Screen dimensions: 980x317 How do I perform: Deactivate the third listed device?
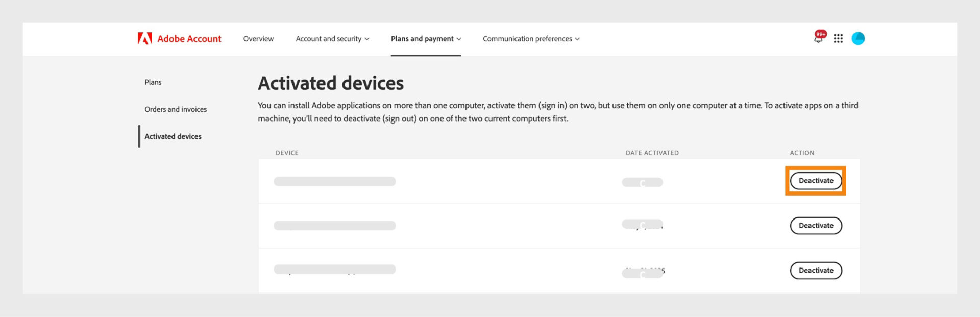pos(816,270)
